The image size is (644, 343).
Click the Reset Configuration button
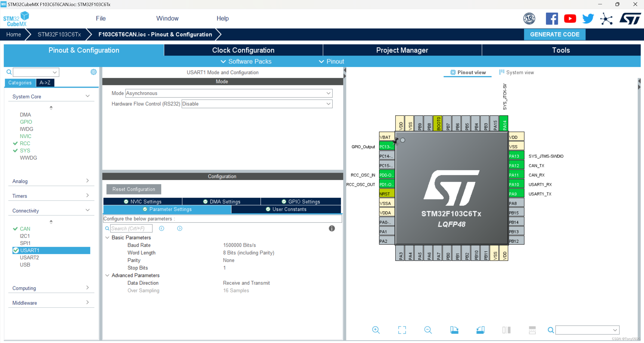[x=134, y=189]
